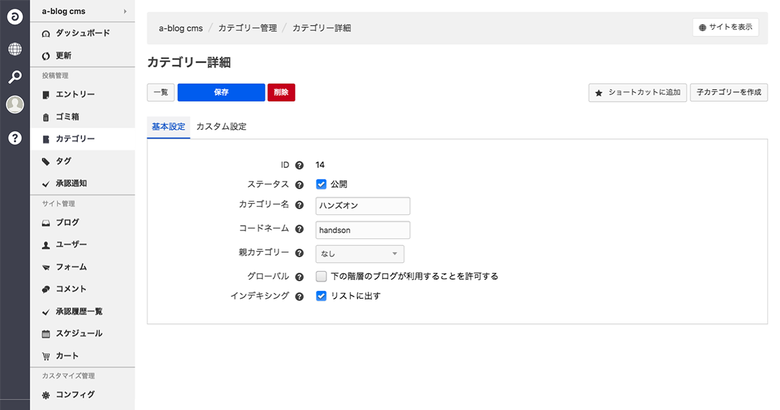Image resolution: width=780 pixels, height=410 pixels.
Task: Show help for カテゴリー名 field
Action: 299,205
